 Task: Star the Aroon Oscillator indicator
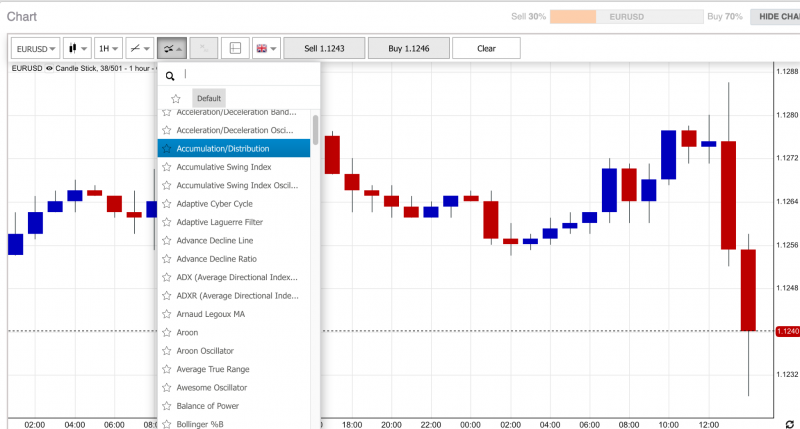pyautogui.click(x=166, y=350)
